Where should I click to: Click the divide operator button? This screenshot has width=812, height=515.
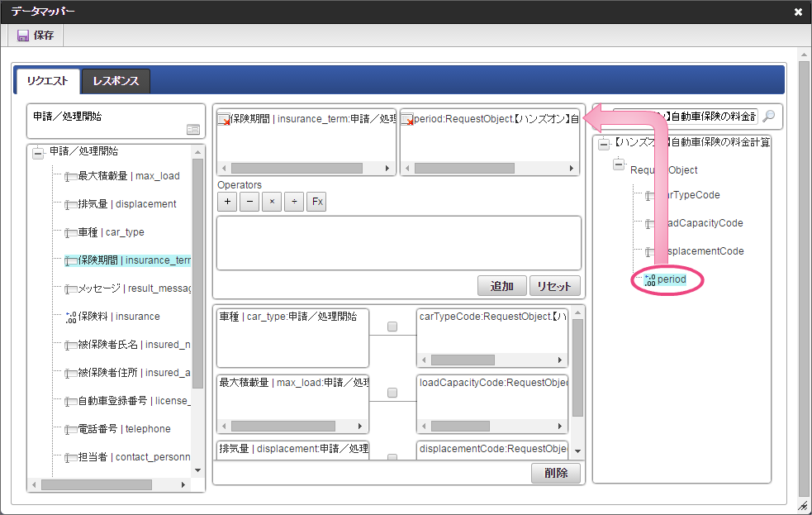[294, 202]
